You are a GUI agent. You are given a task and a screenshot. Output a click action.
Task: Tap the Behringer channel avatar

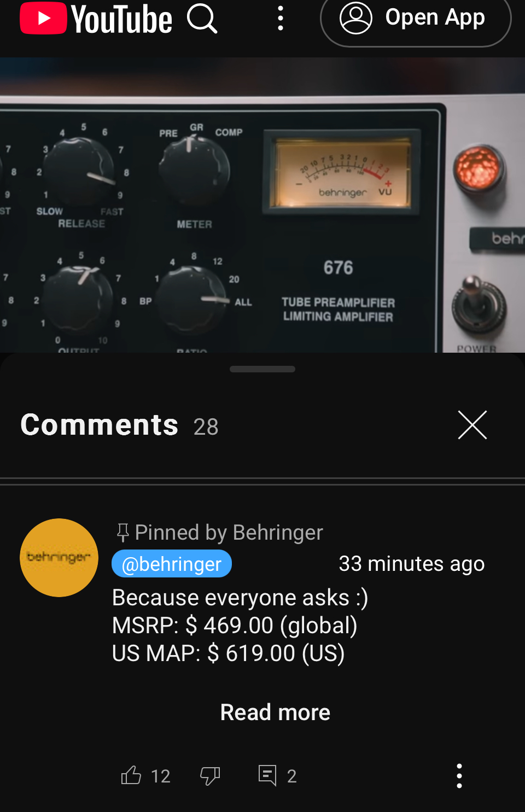[x=59, y=558]
